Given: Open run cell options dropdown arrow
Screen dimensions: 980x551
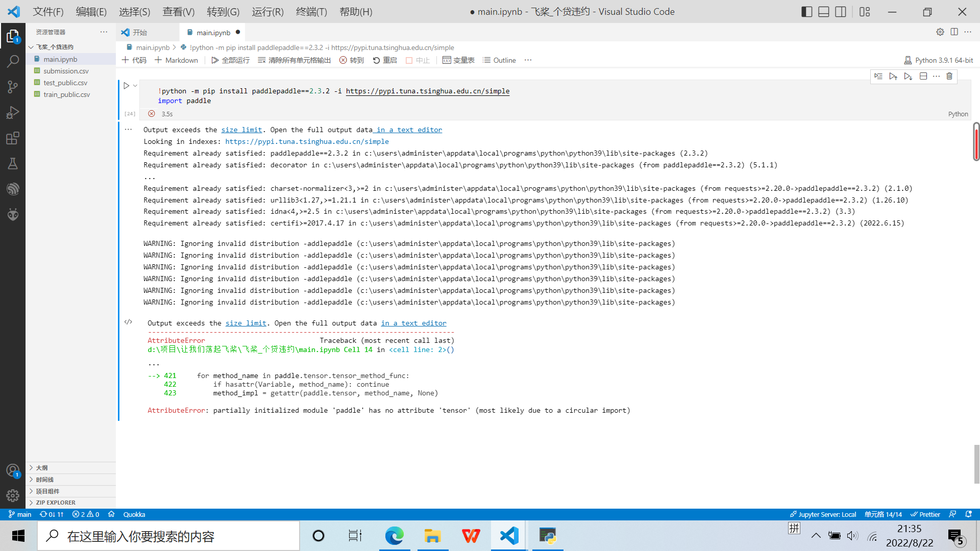Looking at the screenshot, I should [x=135, y=86].
